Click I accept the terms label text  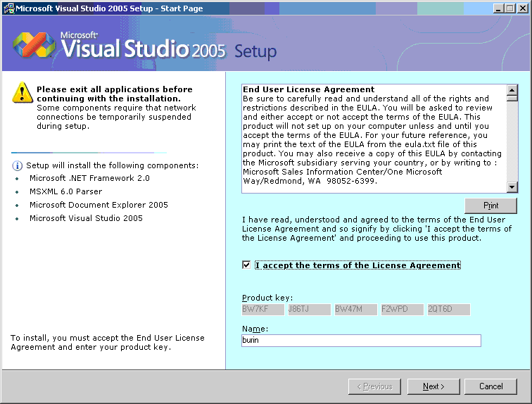coord(358,265)
